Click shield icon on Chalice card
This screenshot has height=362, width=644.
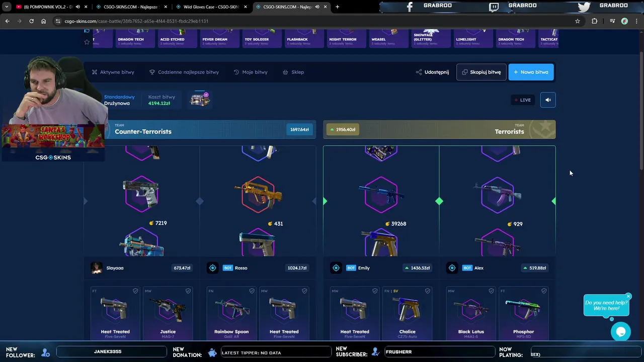pos(428,291)
